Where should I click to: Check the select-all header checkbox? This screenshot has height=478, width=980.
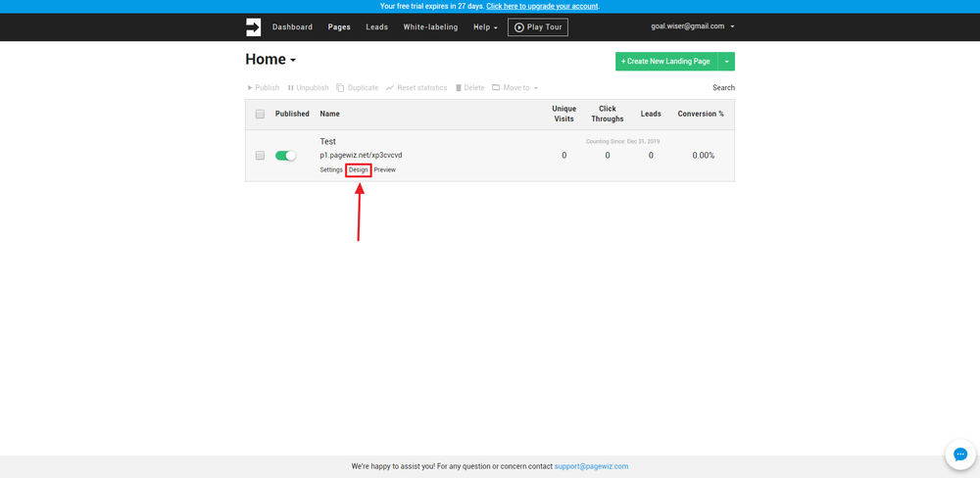(x=260, y=114)
